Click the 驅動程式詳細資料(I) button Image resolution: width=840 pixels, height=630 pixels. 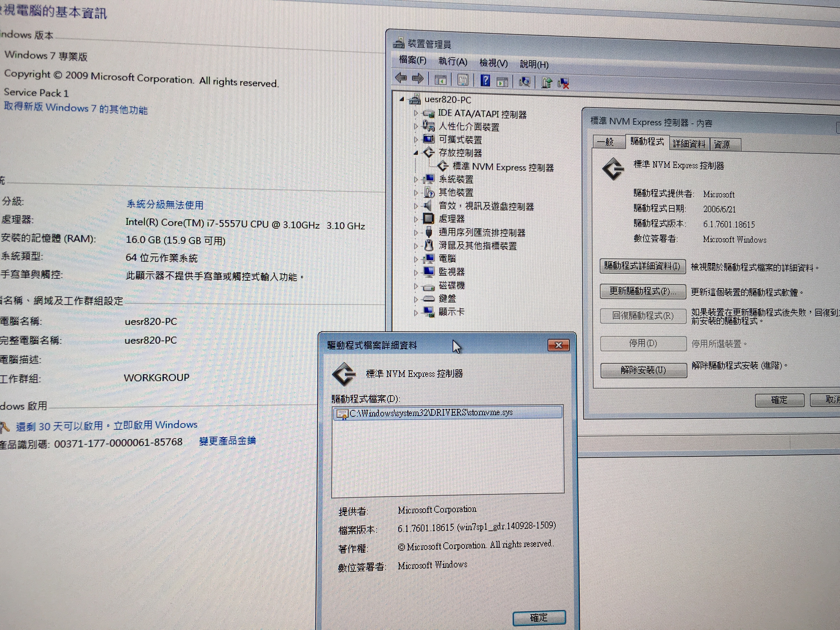pos(642,266)
